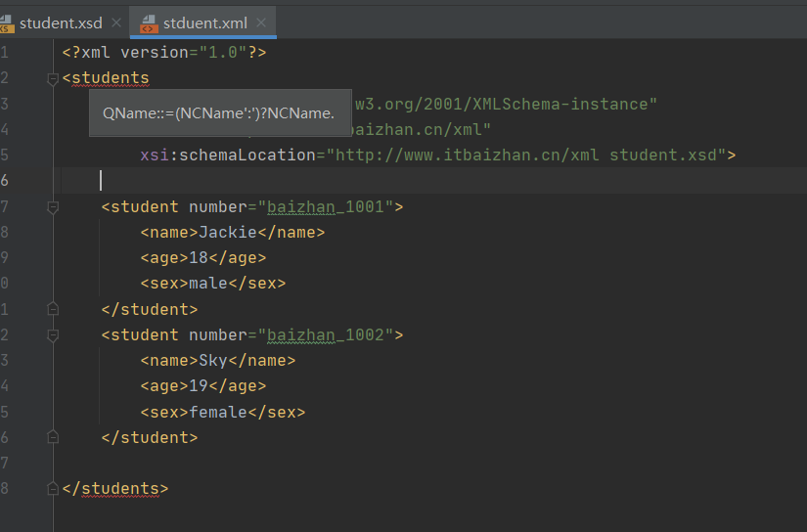807x532 pixels.
Task: Collapse the student baizhan_1001 fold marker
Action: [x=53, y=207]
